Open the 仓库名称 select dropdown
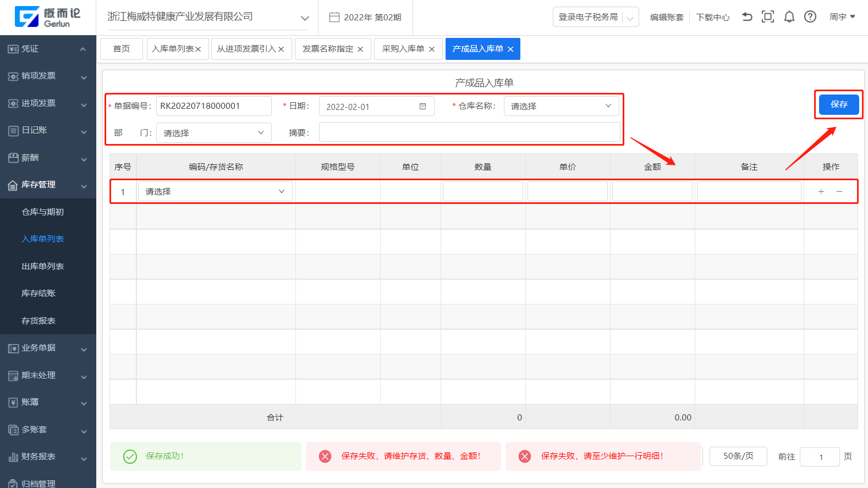 click(x=561, y=106)
